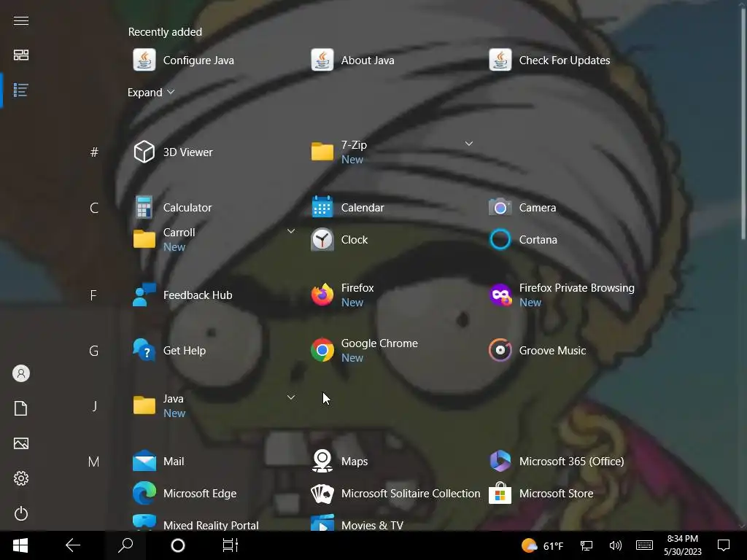Expand the Start hamburger menu

21,21
